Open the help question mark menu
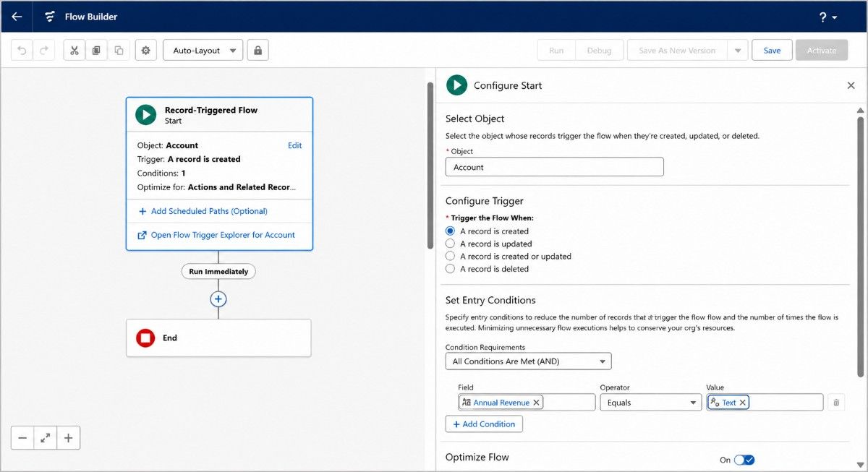This screenshot has height=472, width=868. [x=827, y=17]
